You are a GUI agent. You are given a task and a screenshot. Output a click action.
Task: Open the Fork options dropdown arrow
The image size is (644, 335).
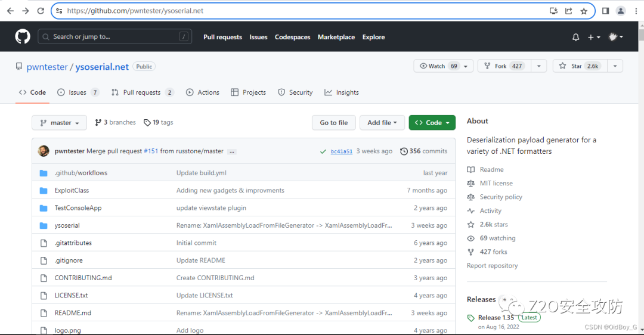pos(539,66)
